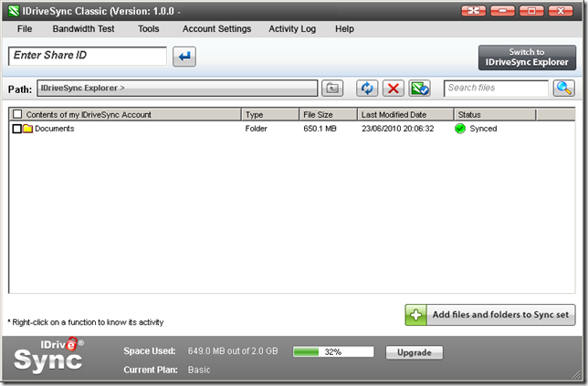Open the Bandwidth Test menu
Image resolution: width=588 pixels, height=386 pixels.
click(83, 29)
